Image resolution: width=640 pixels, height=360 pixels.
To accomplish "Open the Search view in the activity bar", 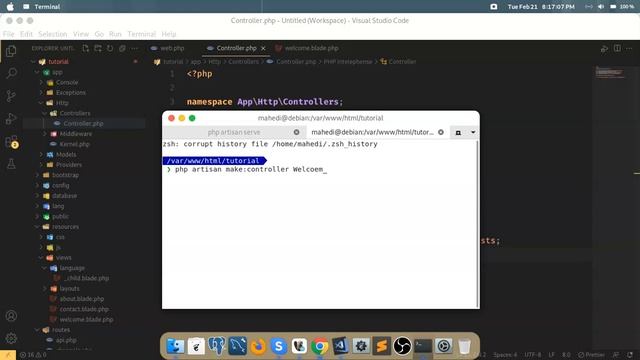I will [x=11, y=73].
